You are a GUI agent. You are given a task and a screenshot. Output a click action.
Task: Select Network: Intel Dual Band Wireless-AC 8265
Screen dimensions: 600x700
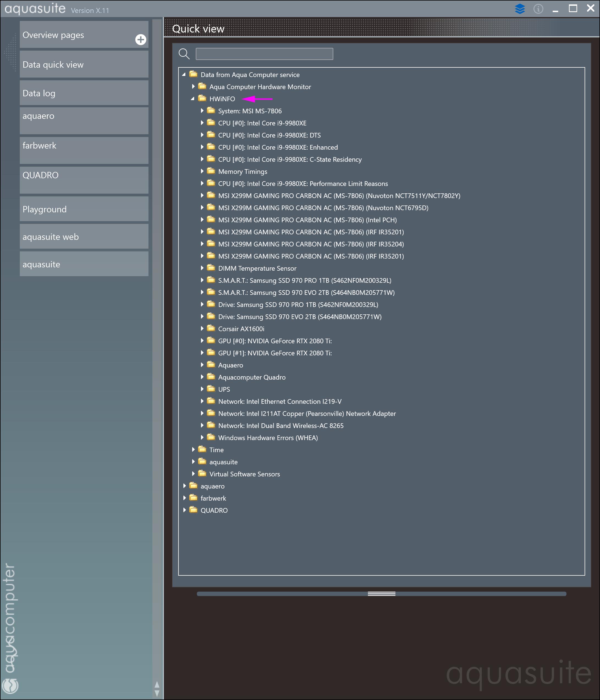coord(281,426)
